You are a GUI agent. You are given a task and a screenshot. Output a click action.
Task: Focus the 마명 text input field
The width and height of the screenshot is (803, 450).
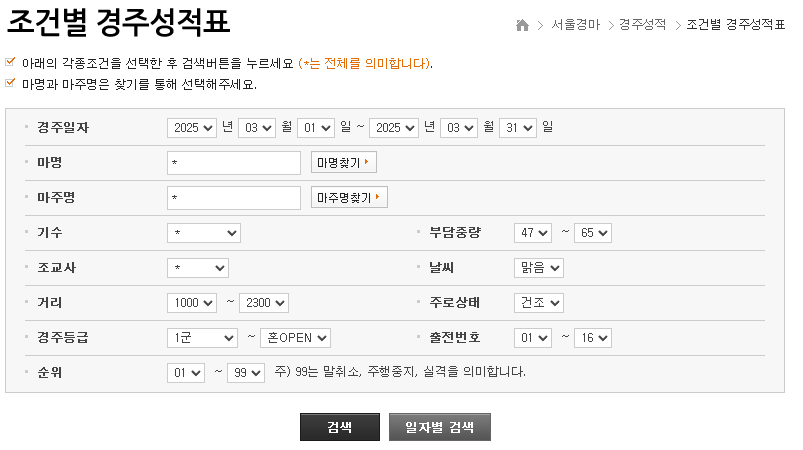234,163
